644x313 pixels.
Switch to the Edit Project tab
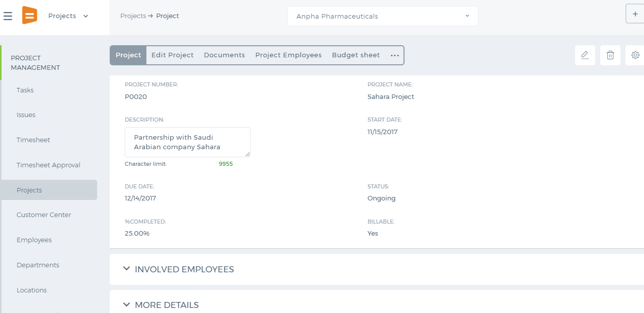(173, 55)
